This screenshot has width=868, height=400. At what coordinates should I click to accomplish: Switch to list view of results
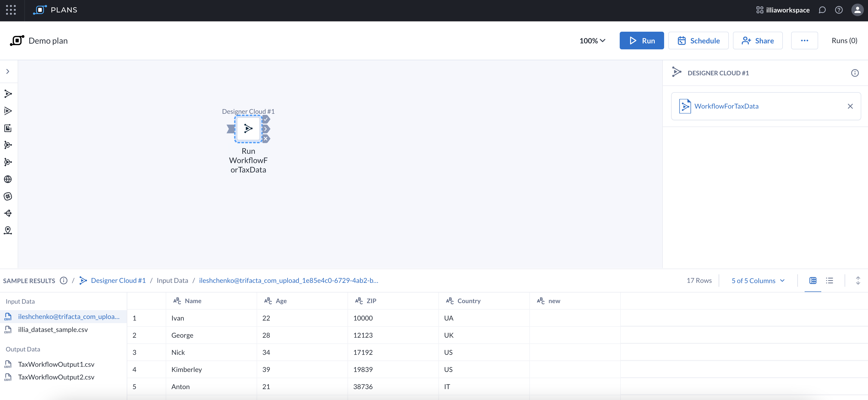tap(829, 281)
